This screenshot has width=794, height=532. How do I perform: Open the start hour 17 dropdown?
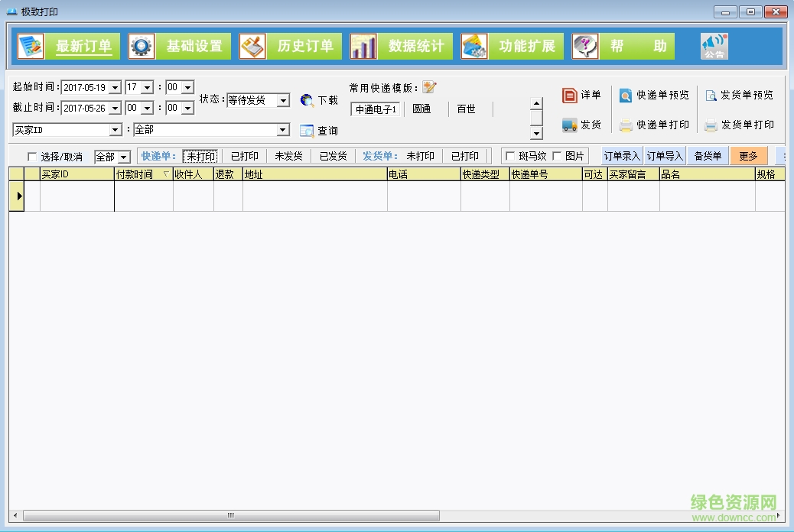148,88
